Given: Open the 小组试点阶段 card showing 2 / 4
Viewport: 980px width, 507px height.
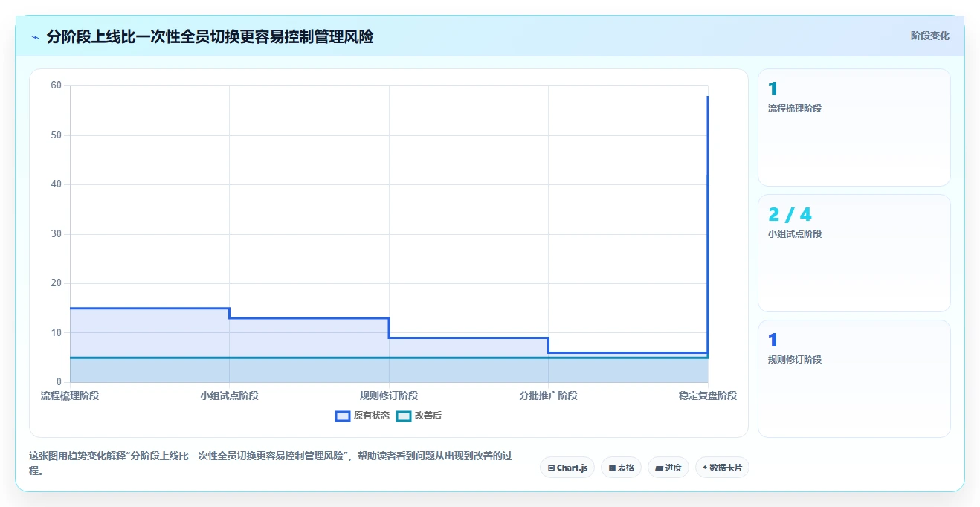Looking at the screenshot, I should [854, 253].
